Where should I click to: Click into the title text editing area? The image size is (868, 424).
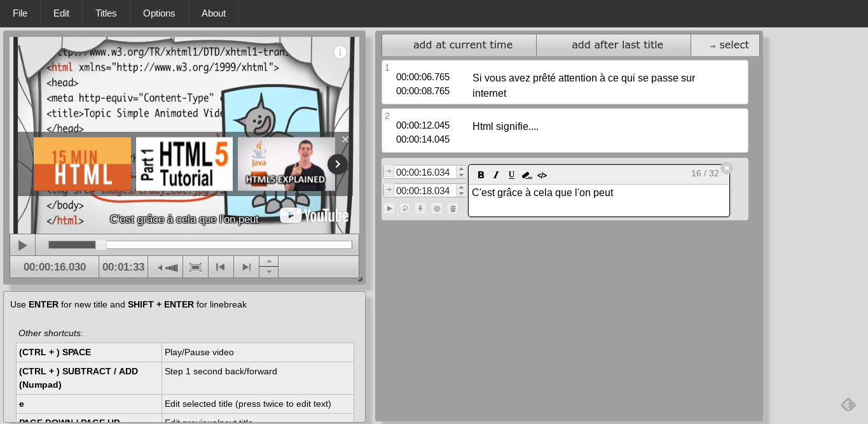(x=599, y=200)
